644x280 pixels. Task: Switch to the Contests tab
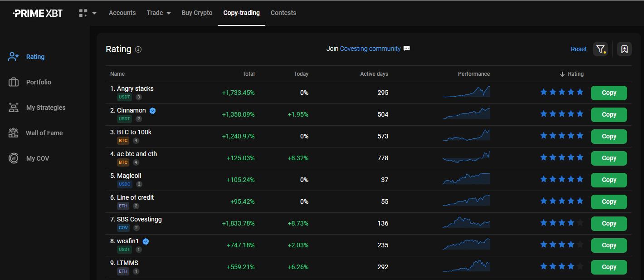pyautogui.click(x=283, y=13)
